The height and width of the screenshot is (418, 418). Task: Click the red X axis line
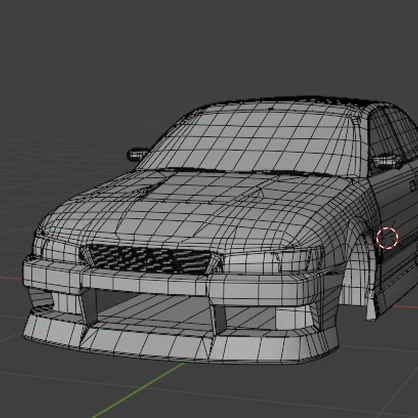11,277
